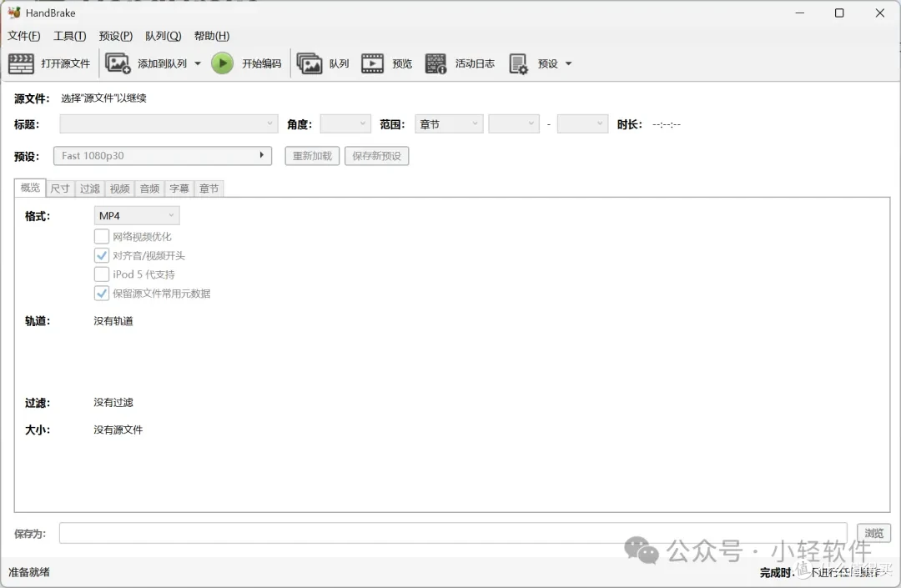Click the HandBrake app logo in title bar
This screenshot has width=901, height=588.
point(14,12)
